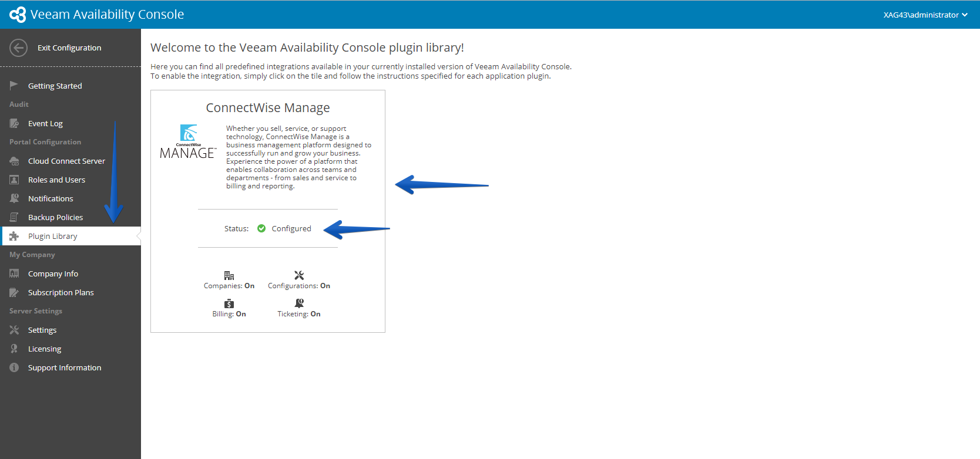This screenshot has width=980, height=459.
Task: Click the Configured status text
Action: click(291, 228)
